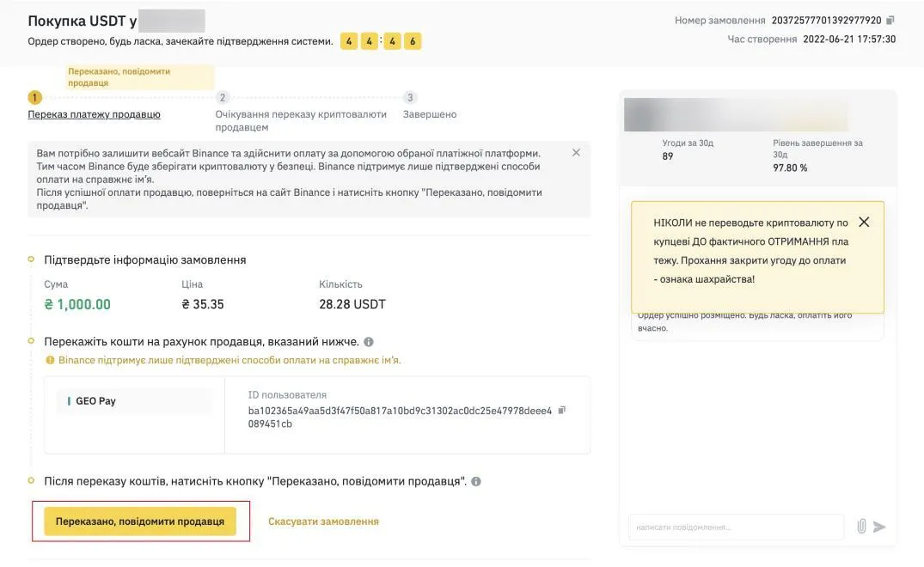
Task: Copy the order number
Action: coord(890,20)
